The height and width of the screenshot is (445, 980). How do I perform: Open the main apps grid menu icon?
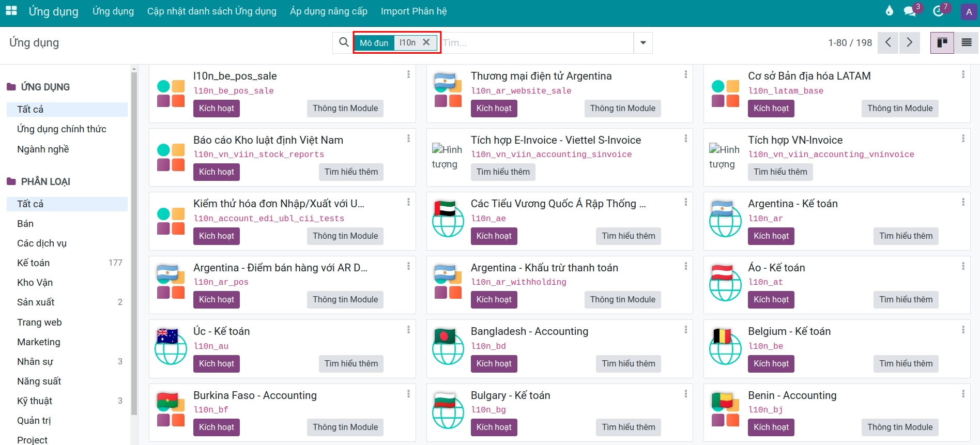click(11, 11)
